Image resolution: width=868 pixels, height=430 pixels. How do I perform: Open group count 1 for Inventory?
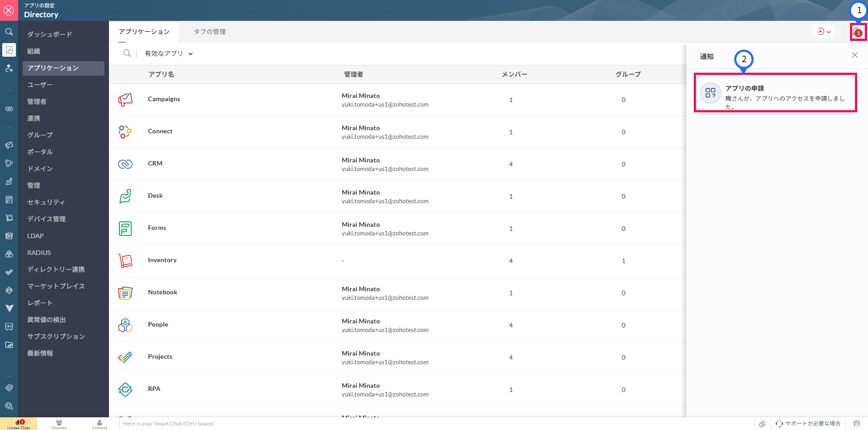(623, 261)
